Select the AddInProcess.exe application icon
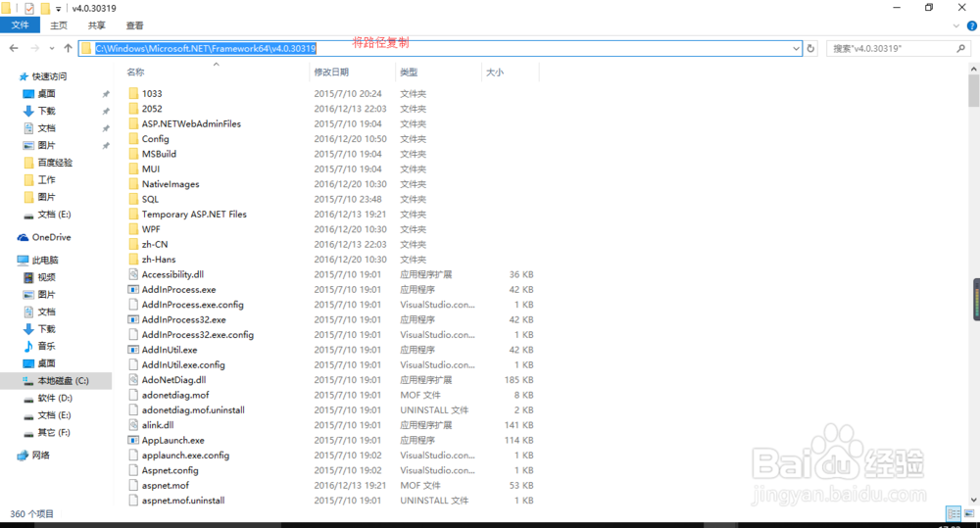 click(133, 289)
